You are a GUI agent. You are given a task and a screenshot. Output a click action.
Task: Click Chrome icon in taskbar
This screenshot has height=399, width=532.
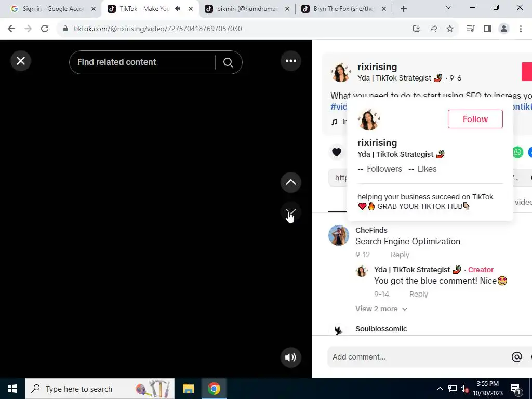point(214,389)
